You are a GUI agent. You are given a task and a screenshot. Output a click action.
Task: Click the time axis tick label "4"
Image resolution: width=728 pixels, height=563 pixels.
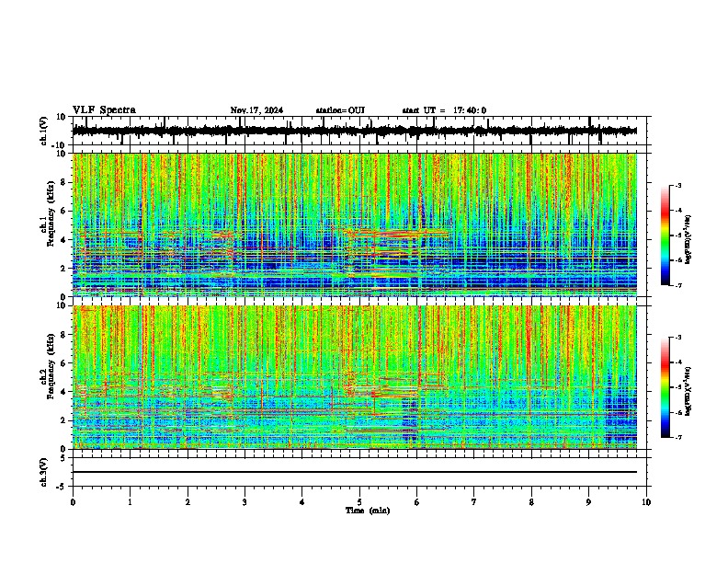[301, 502]
